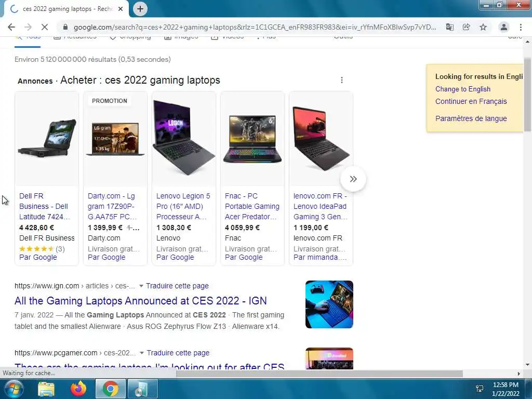Open All the Gaming Laptops Announced IGN result
Viewport: 532px width, 399px height.
click(x=140, y=301)
